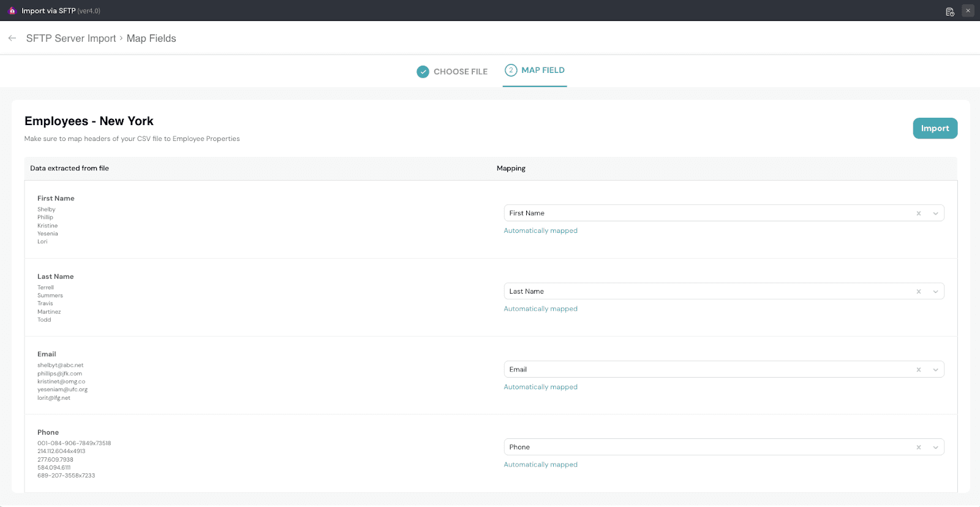Clear the Phone mapping selection

tap(918, 448)
